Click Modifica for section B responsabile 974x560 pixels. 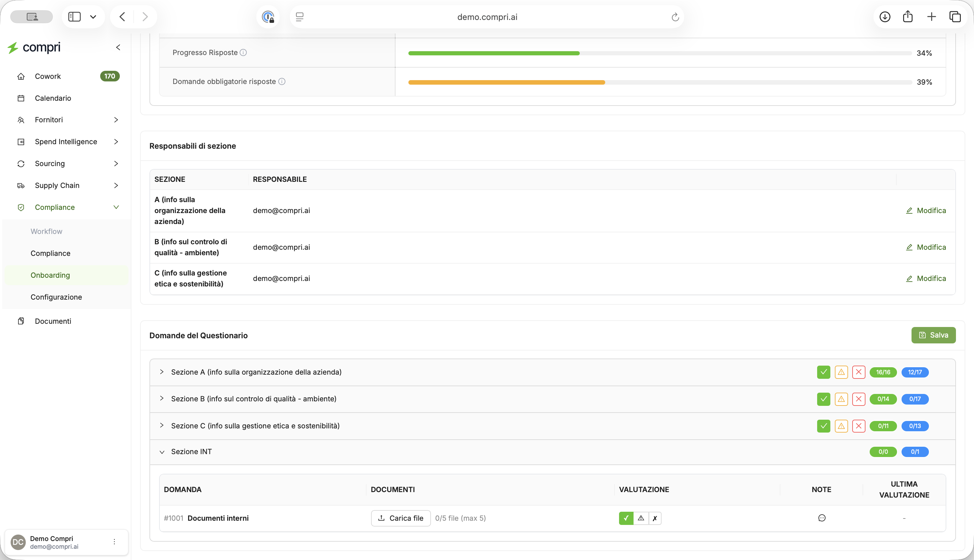point(926,247)
